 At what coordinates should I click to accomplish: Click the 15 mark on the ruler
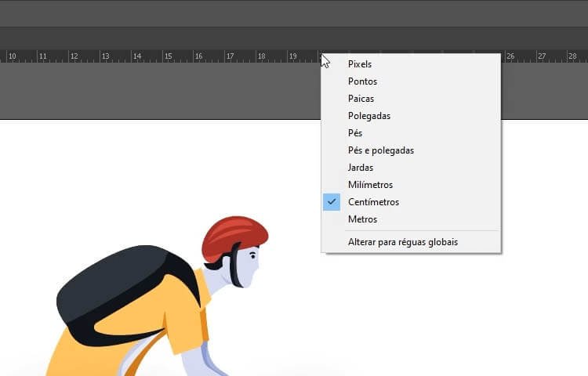click(x=168, y=56)
